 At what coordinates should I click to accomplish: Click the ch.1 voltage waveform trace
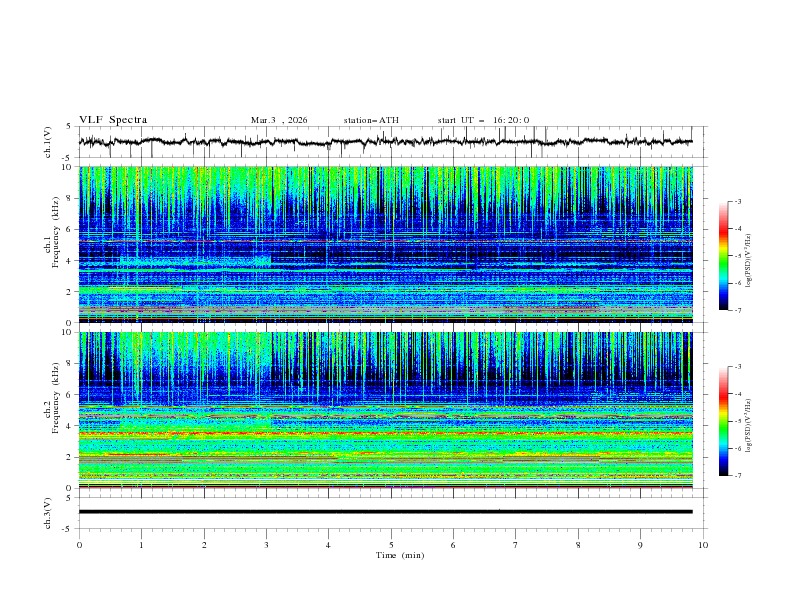click(x=385, y=142)
